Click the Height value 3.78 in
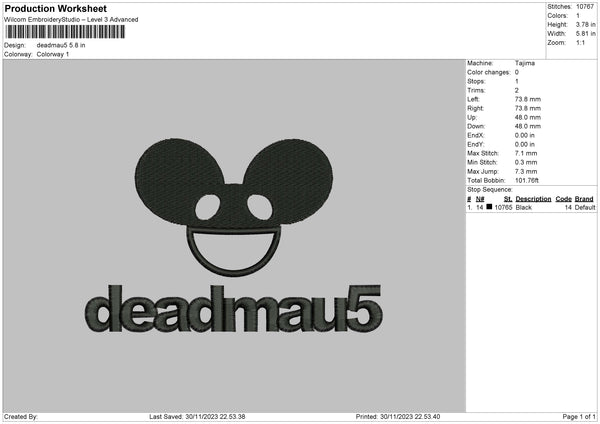The height and width of the screenshot is (424, 600). click(x=585, y=24)
